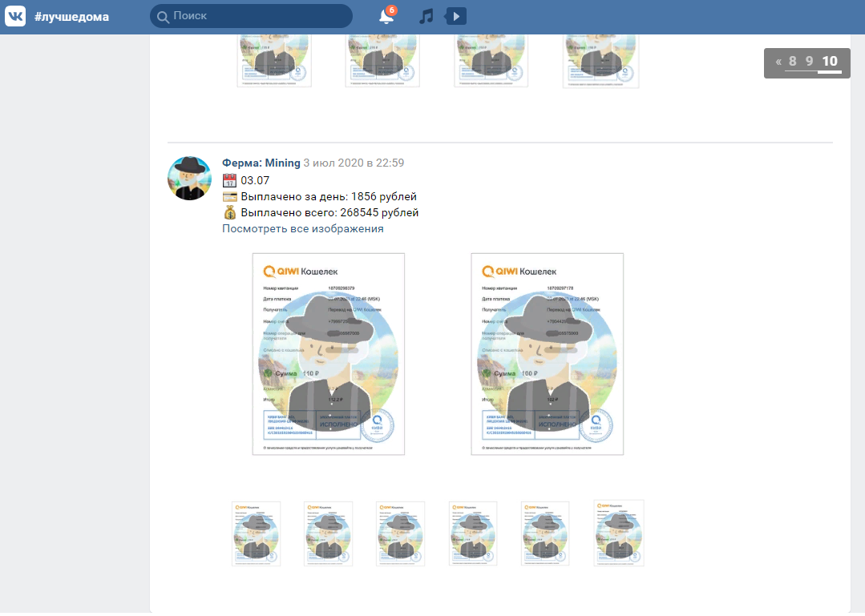Screen dimensions: 865x616
Task: Select page 10 in pagination
Action: pyautogui.click(x=830, y=61)
